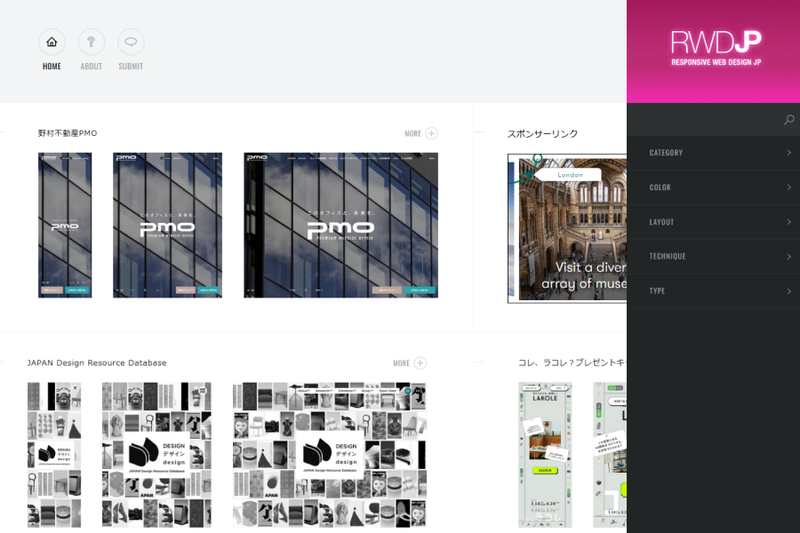Click the RWDJP logo
This screenshot has width=800, height=533.
click(716, 48)
